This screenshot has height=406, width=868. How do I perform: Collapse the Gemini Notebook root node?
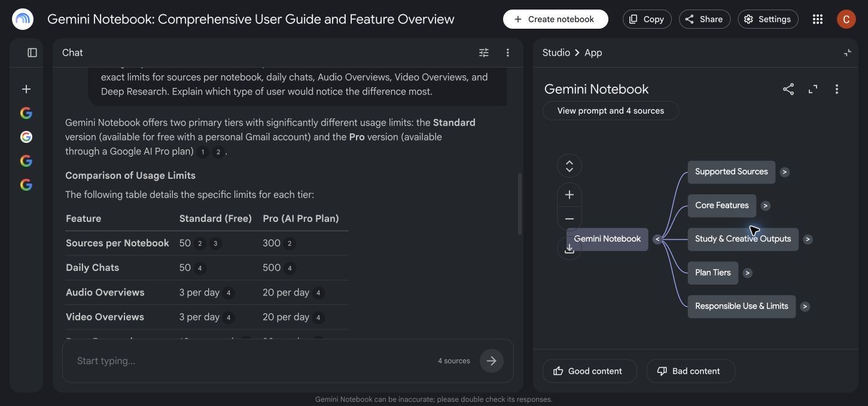tap(657, 239)
